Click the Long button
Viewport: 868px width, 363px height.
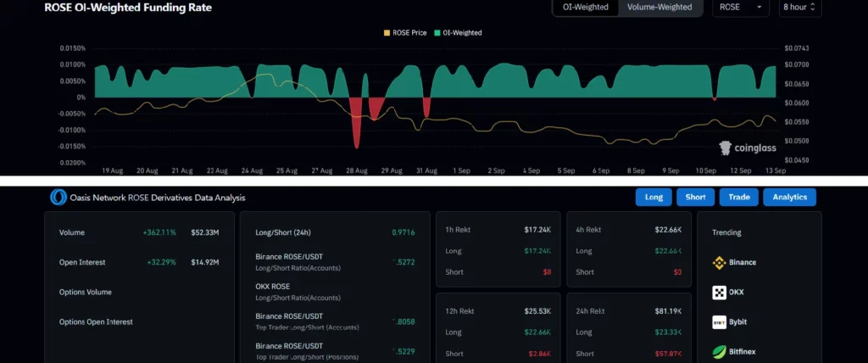(654, 197)
